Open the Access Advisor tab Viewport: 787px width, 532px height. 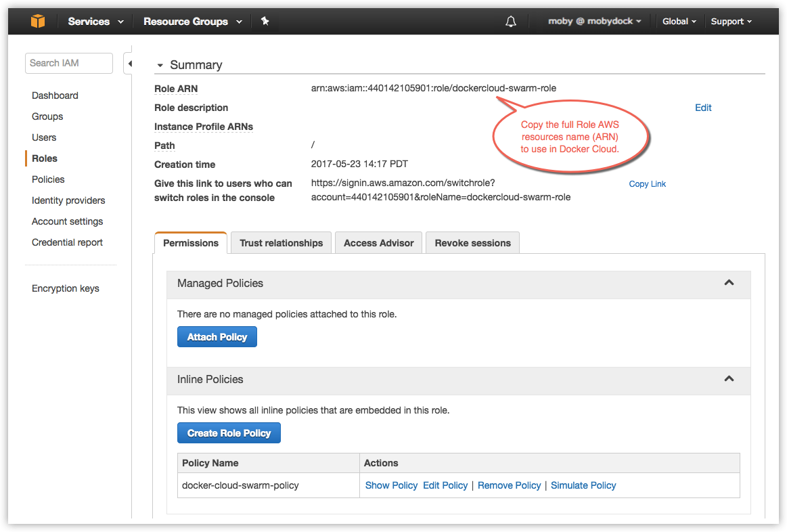(378, 242)
